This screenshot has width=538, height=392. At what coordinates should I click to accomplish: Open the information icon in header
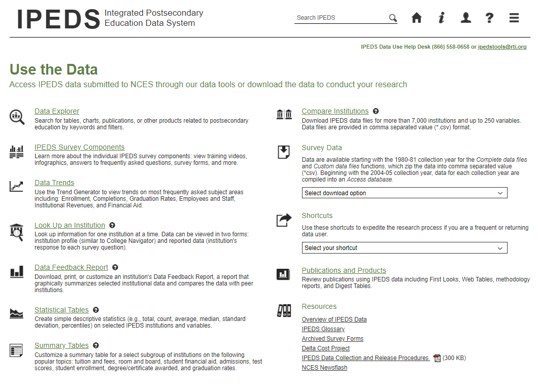(442, 18)
